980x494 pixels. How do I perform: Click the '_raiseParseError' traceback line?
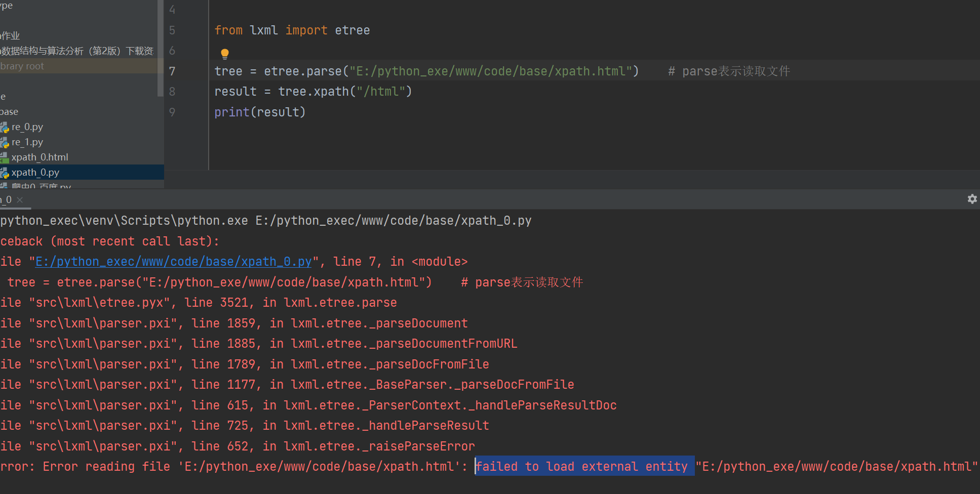pyautogui.click(x=237, y=446)
